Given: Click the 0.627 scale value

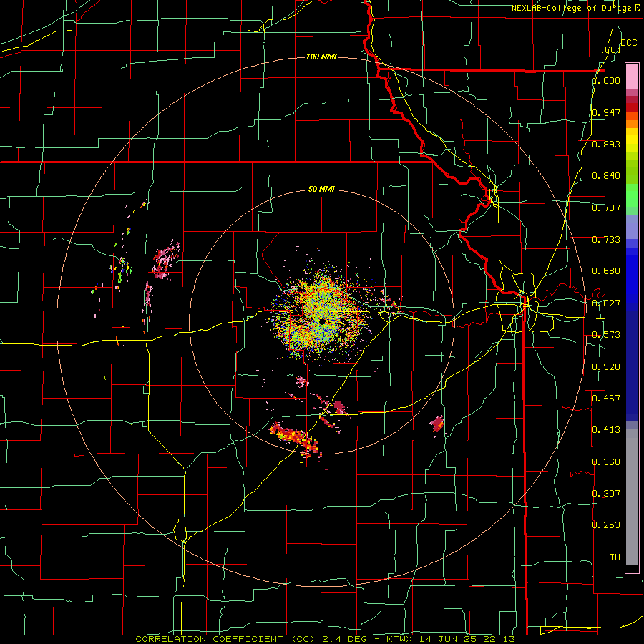Looking at the screenshot, I should click(x=606, y=303).
